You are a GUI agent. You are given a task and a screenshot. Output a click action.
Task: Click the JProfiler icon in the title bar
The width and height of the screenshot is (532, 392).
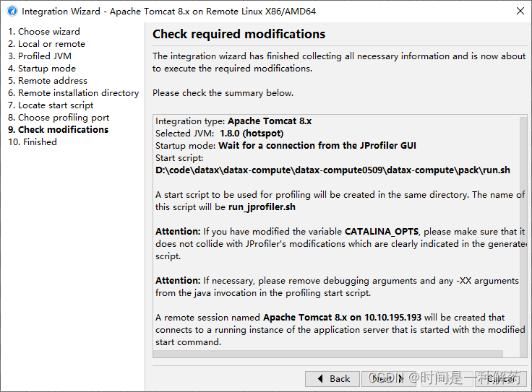pos(12,11)
